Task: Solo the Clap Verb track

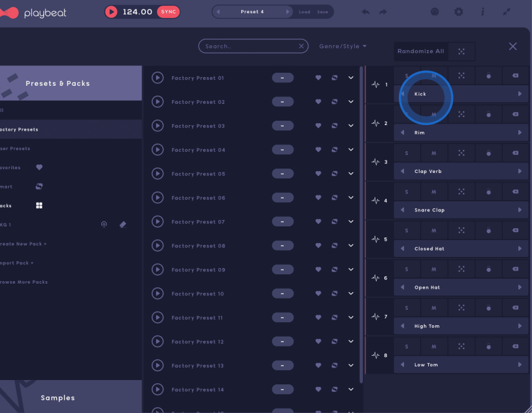Action: tap(406, 152)
